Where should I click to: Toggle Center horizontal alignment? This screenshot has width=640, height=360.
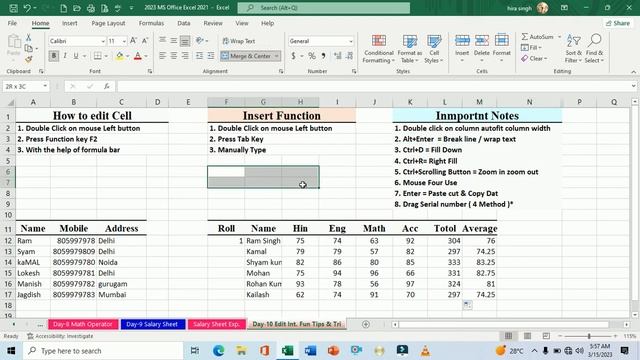click(x=173, y=56)
